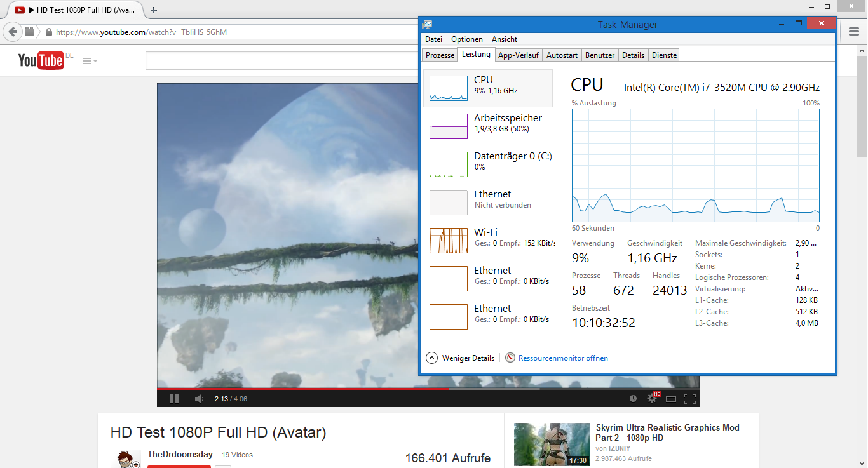This screenshot has width=868, height=468.
Task: Open video quality settings gear
Action: coord(651,398)
